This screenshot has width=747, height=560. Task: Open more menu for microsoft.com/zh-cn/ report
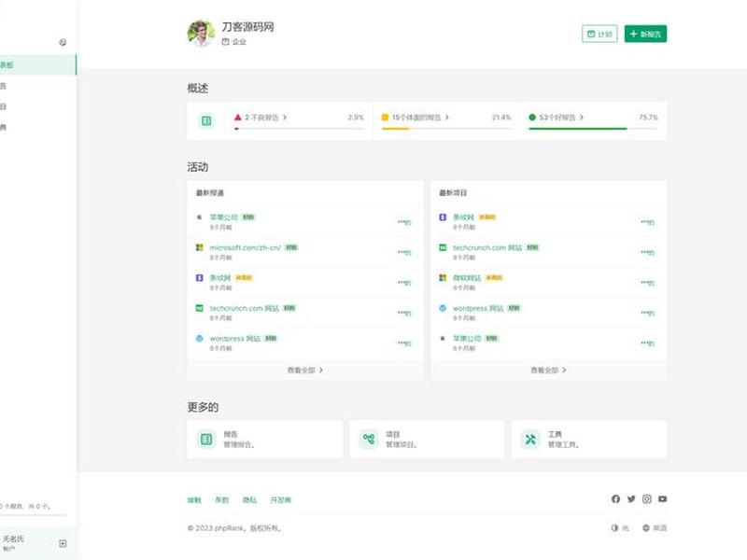click(404, 252)
